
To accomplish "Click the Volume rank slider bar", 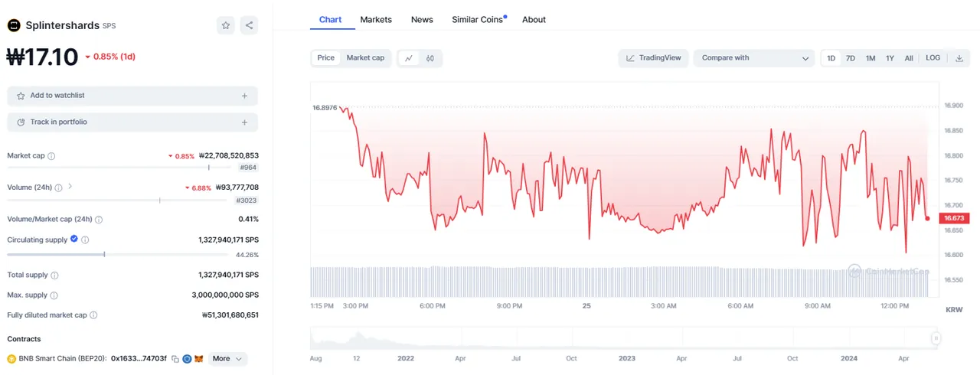I will 119,201.
